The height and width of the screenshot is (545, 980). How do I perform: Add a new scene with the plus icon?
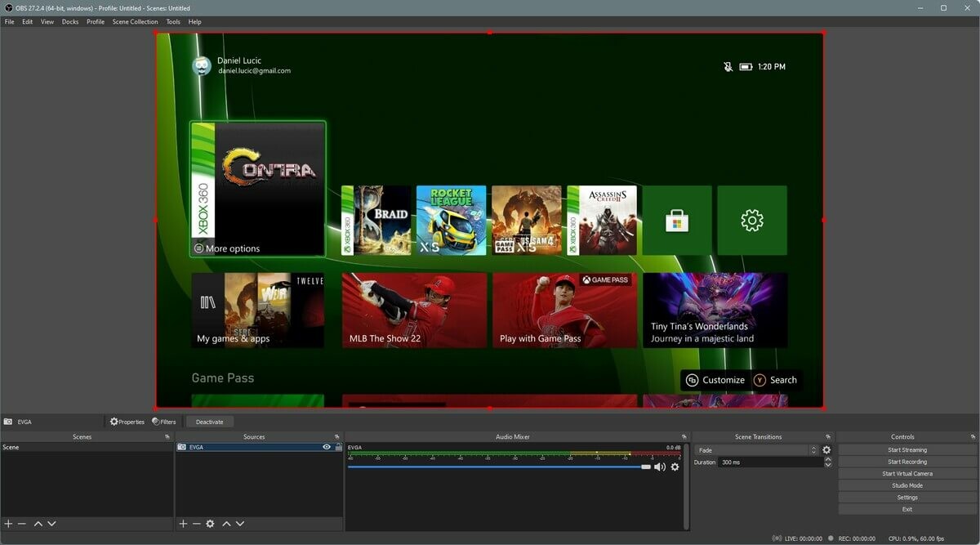tap(8, 524)
